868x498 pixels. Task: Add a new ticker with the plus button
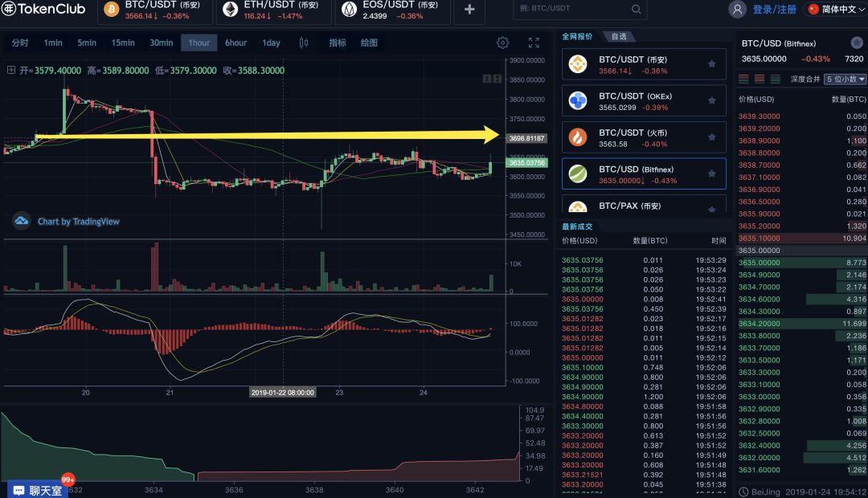(x=469, y=10)
